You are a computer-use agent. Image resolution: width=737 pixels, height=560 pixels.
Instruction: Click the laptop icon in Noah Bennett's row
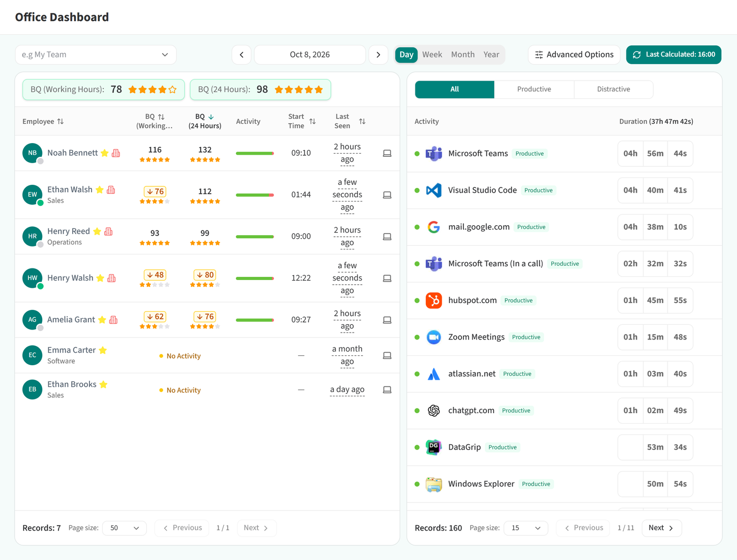pos(387,153)
